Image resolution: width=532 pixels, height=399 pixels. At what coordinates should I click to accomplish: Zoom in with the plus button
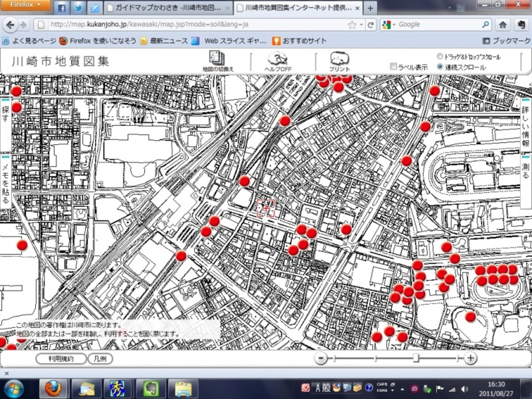[470, 358]
